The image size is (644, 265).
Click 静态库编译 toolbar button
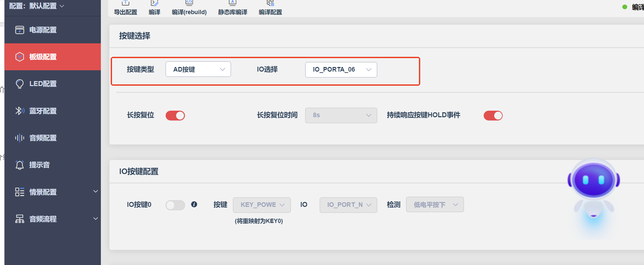233,8
